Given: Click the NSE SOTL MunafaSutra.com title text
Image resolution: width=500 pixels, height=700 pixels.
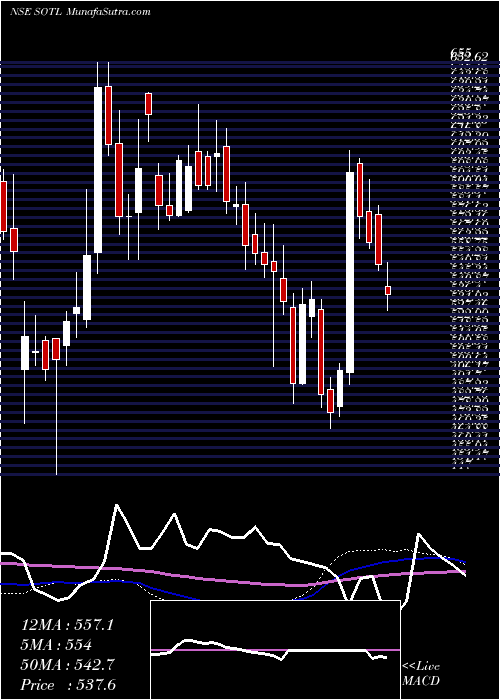Looking at the screenshot, I should pos(79,12).
